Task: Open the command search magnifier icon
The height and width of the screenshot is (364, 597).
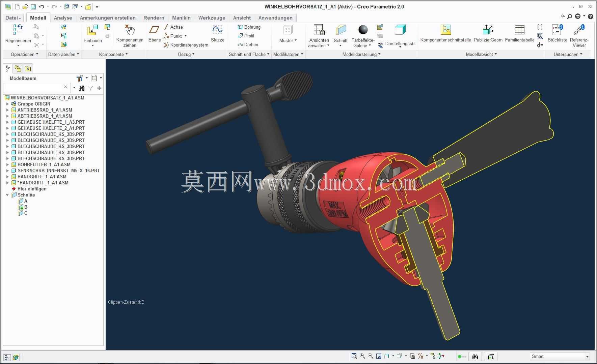Action: click(x=570, y=16)
